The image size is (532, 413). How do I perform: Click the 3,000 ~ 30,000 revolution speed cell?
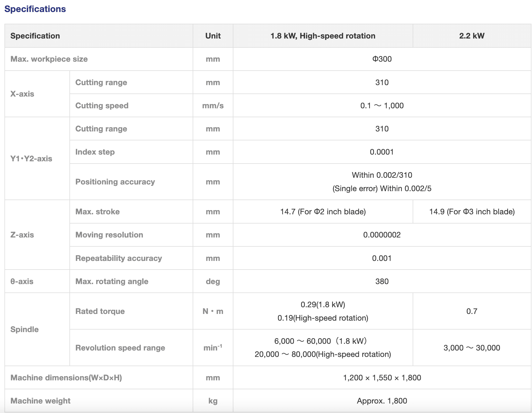[472, 348]
